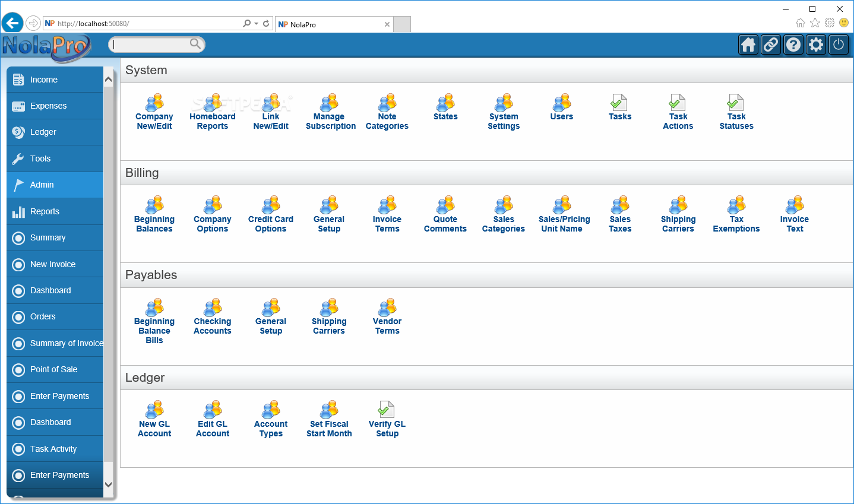Open Sales Categories

[504, 214]
